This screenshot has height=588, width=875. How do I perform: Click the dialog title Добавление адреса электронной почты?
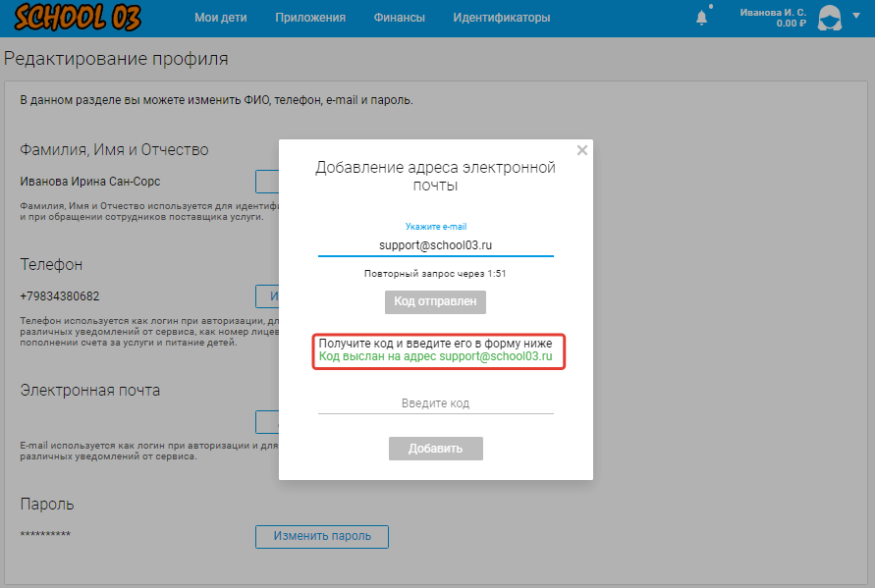click(x=435, y=175)
